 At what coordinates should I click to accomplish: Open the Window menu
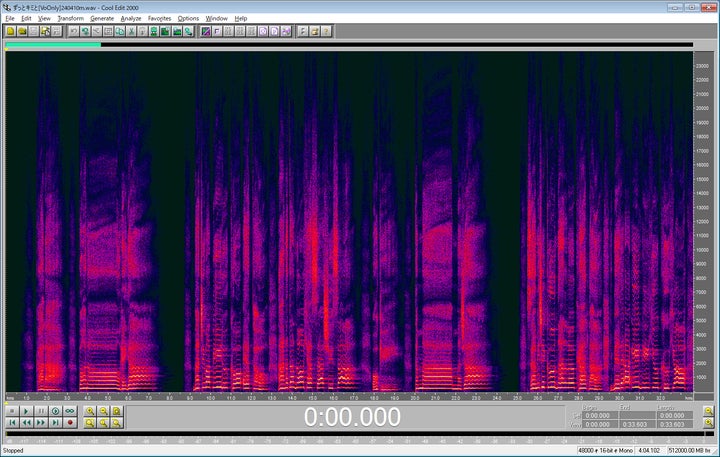217,18
